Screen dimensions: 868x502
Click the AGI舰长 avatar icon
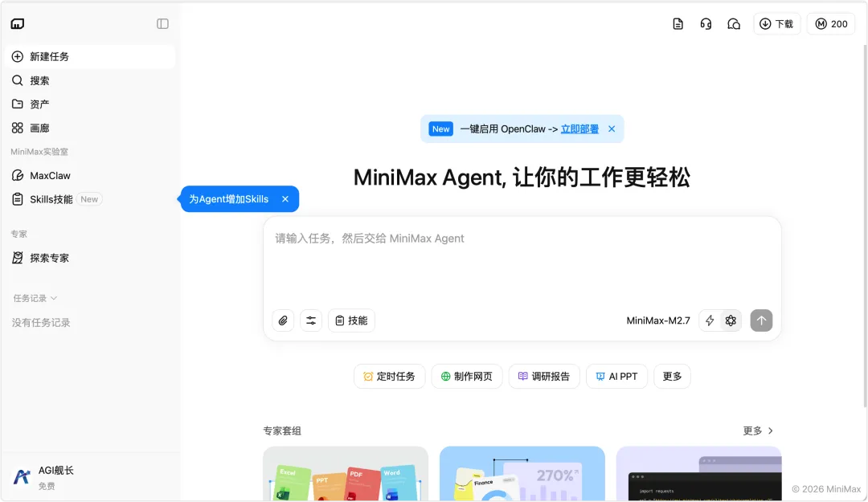click(22, 476)
